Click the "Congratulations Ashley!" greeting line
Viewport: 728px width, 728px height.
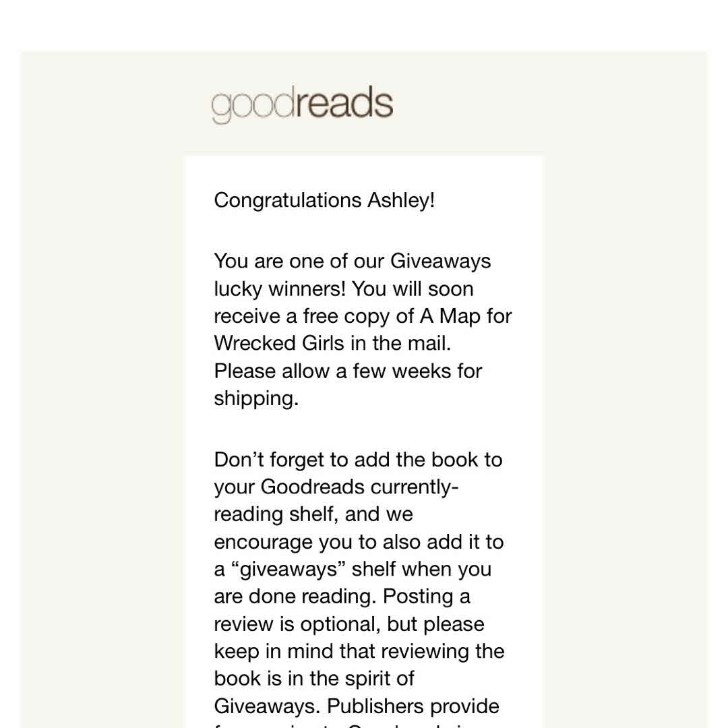pos(324,200)
